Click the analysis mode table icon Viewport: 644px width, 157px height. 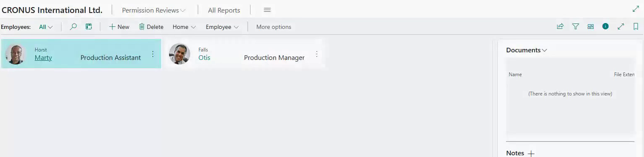(89, 27)
